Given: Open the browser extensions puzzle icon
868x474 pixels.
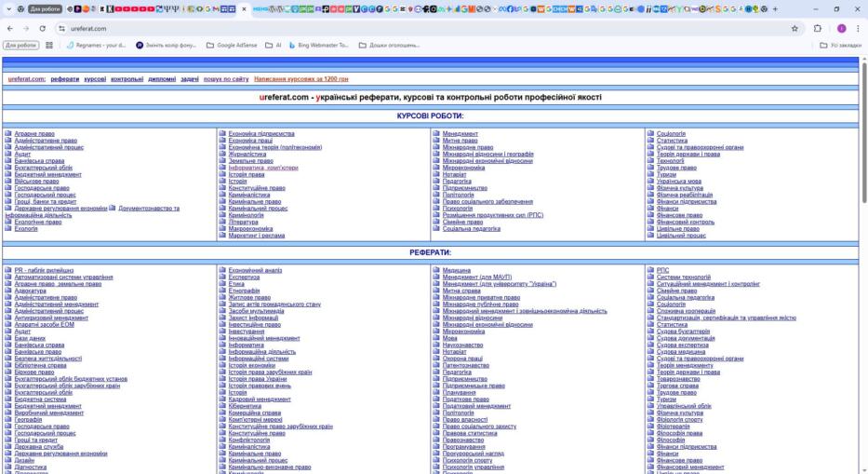Looking at the screenshot, I should (x=819, y=29).
